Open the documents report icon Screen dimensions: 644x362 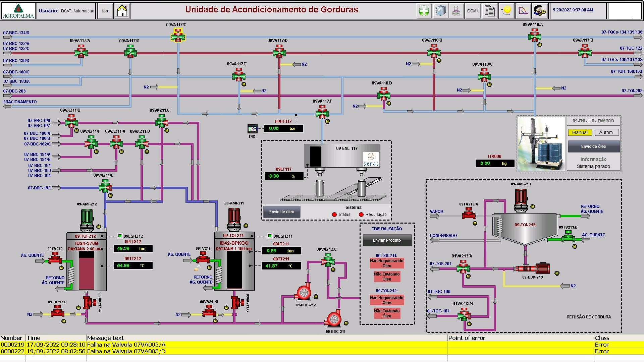click(x=489, y=11)
